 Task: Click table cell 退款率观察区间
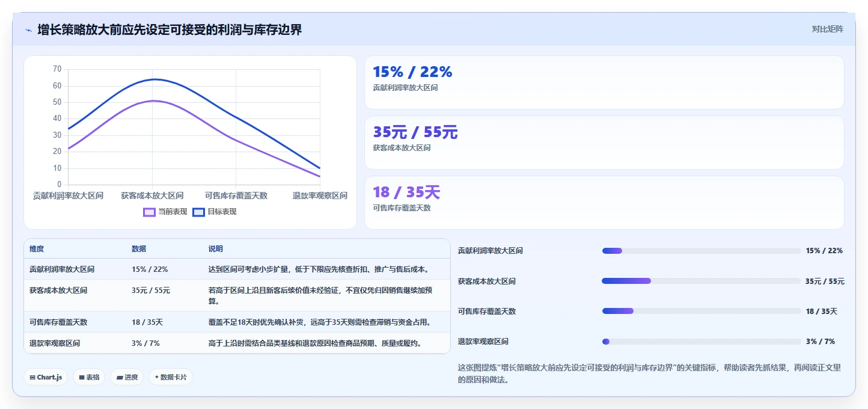55,343
